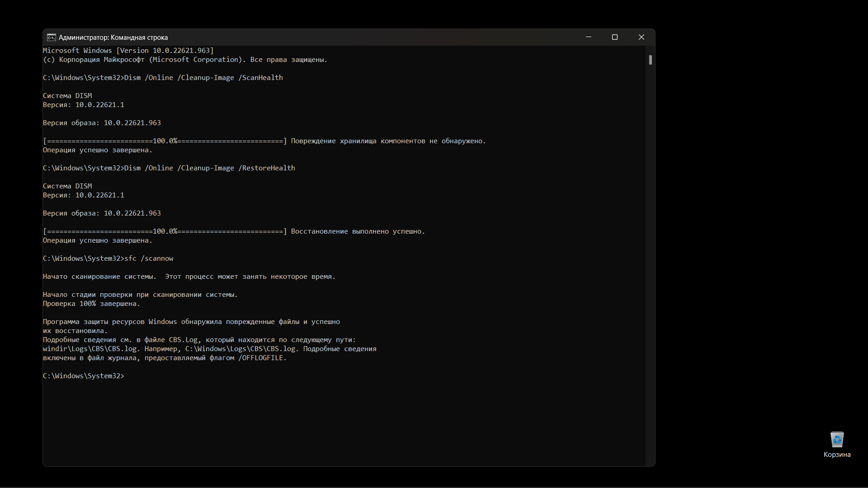Click the Microsoft Windows Version 10.0.22621.963 line
Image resolution: width=868 pixels, height=488 pixels.
[128, 51]
